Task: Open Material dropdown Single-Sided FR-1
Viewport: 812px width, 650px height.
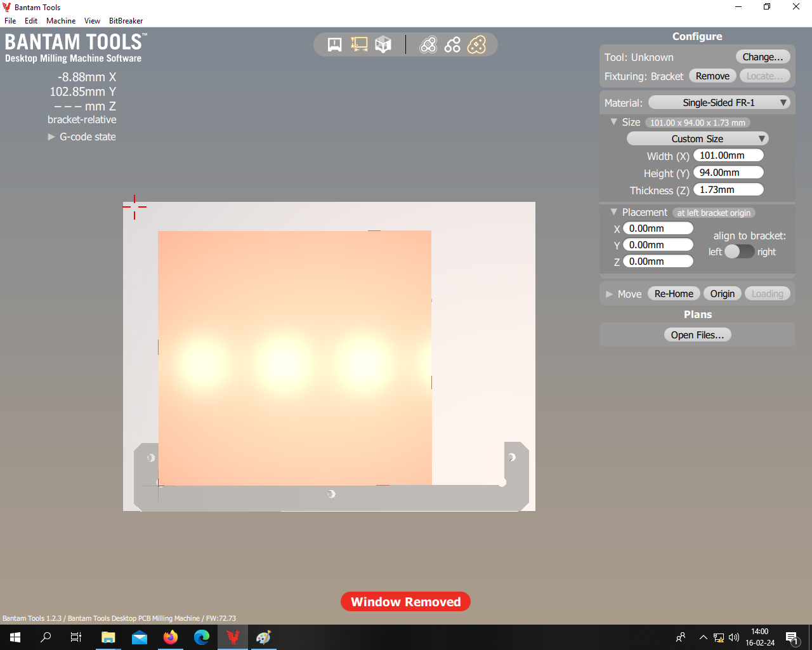Action: [719, 102]
